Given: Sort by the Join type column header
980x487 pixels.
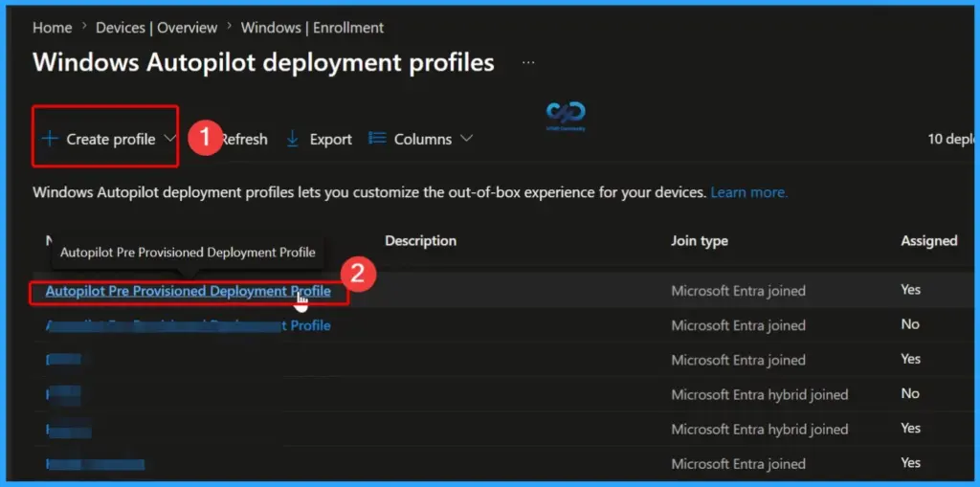Looking at the screenshot, I should point(700,241).
